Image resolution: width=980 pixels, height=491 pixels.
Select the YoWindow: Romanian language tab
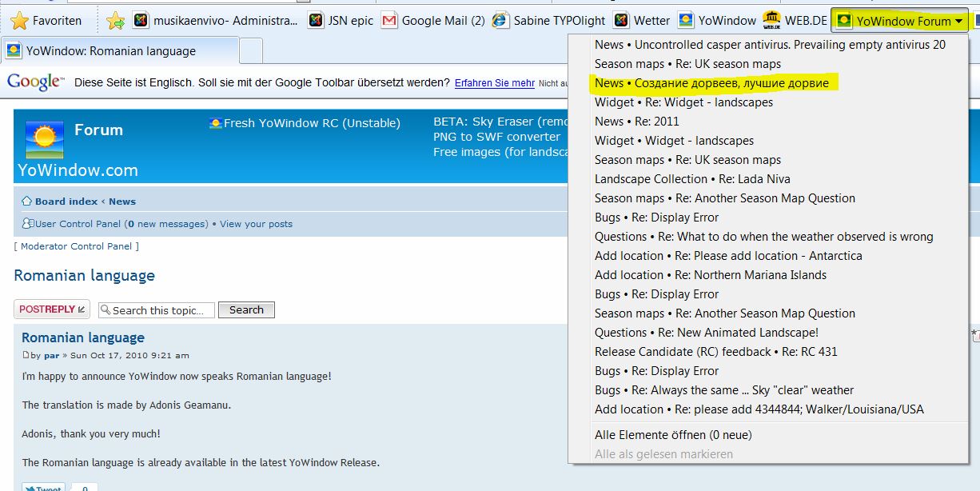120,51
